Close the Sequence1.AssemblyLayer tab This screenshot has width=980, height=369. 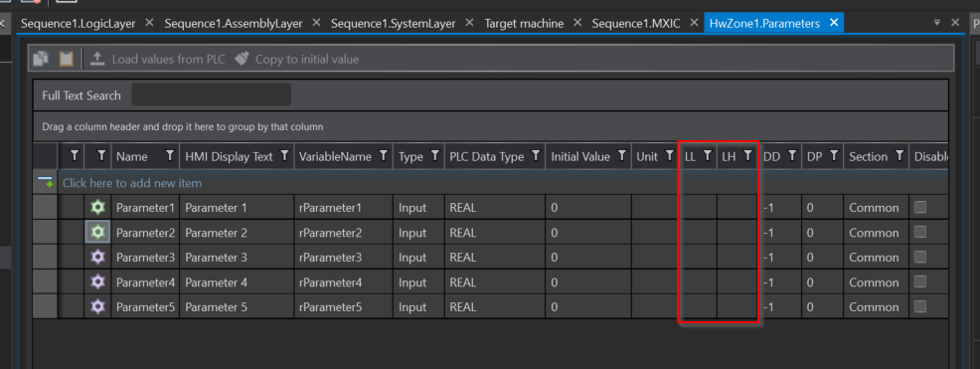point(316,23)
